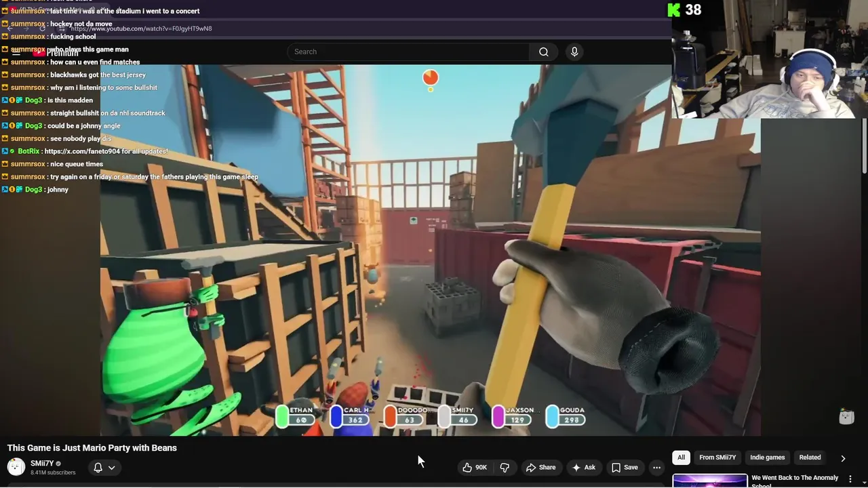Select the Related chip
The image size is (868, 488).
810,457
